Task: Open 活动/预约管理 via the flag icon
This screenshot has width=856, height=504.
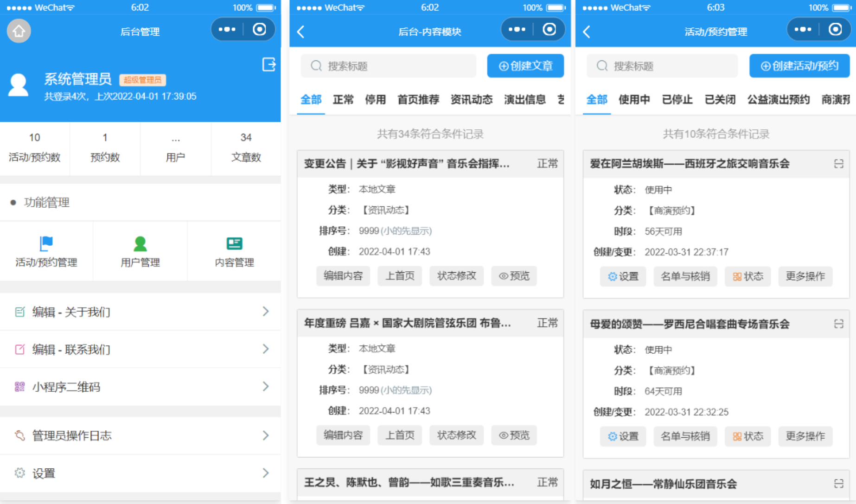Action: coord(46,244)
